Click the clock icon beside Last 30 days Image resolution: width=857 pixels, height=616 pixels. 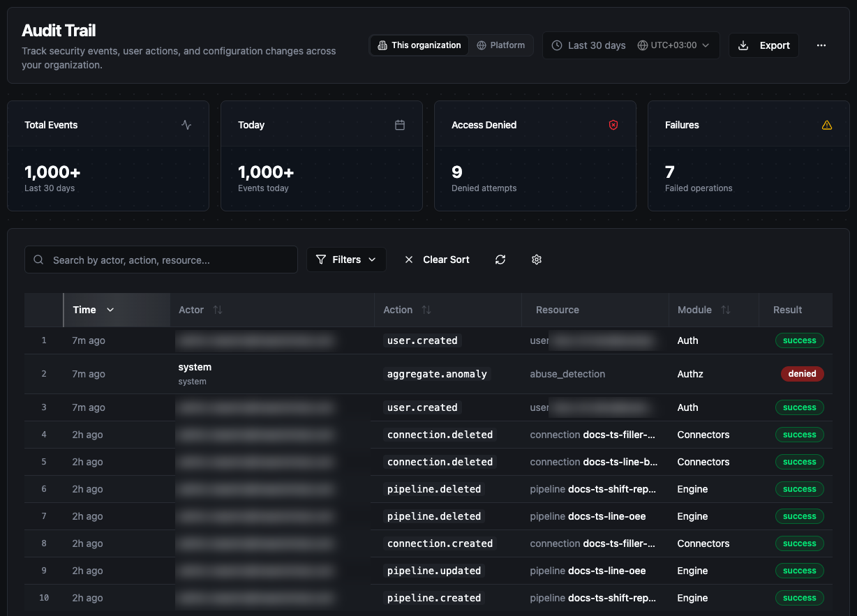tap(557, 45)
